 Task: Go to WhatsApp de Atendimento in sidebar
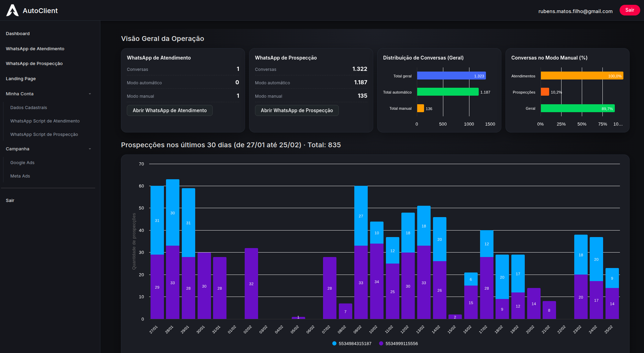point(35,49)
